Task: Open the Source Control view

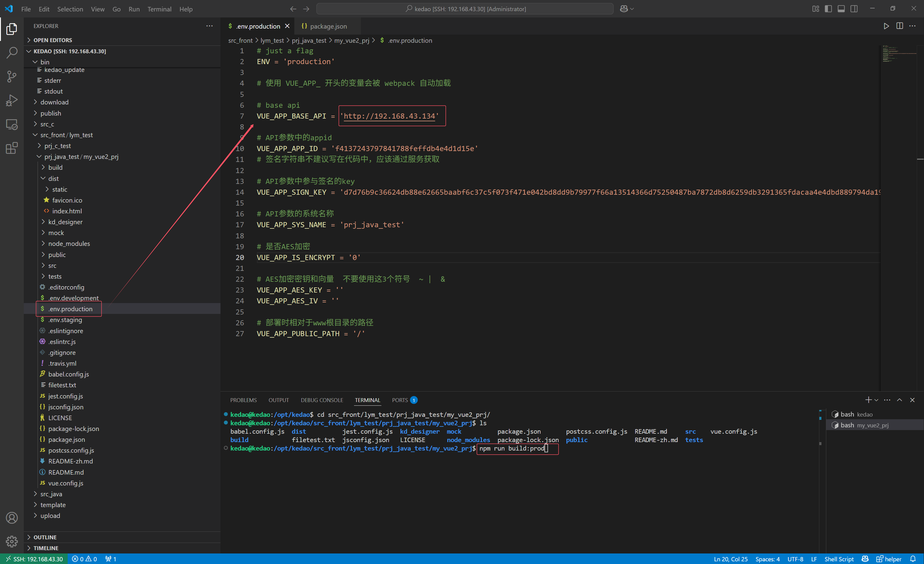Action: pyautogui.click(x=12, y=76)
